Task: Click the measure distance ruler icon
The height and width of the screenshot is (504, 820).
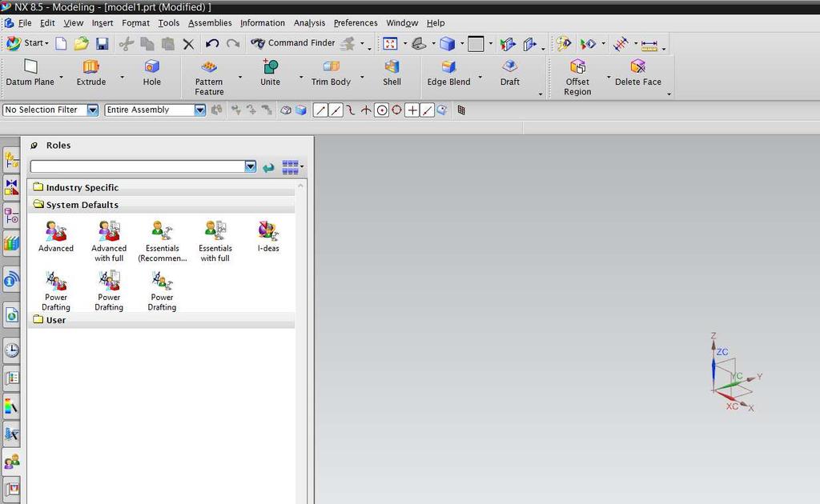Action: 649,45
